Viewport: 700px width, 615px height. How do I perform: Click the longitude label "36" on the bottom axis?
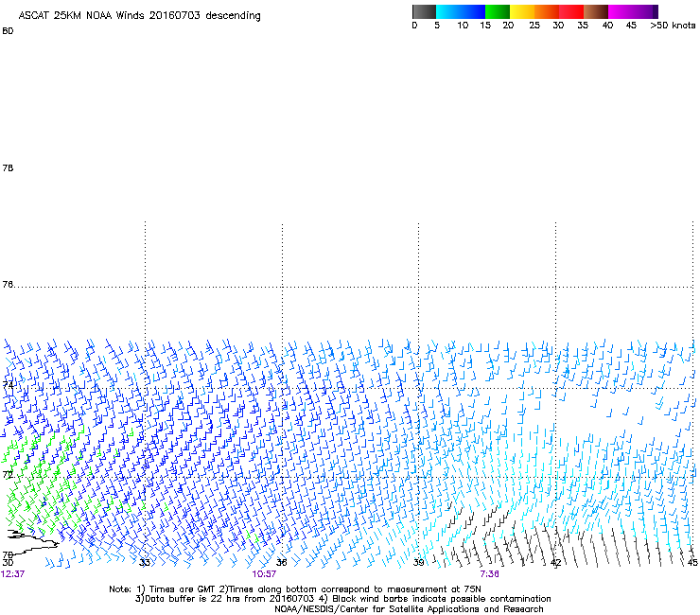tap(281, 562)
